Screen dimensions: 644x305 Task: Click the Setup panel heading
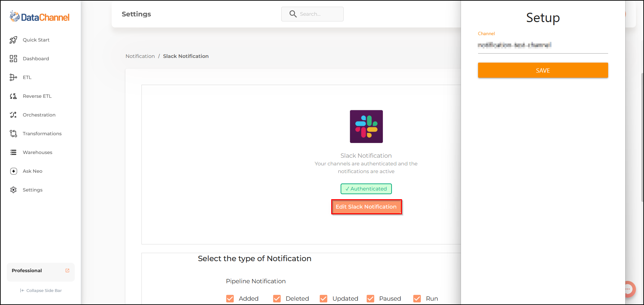click(543, 18)
